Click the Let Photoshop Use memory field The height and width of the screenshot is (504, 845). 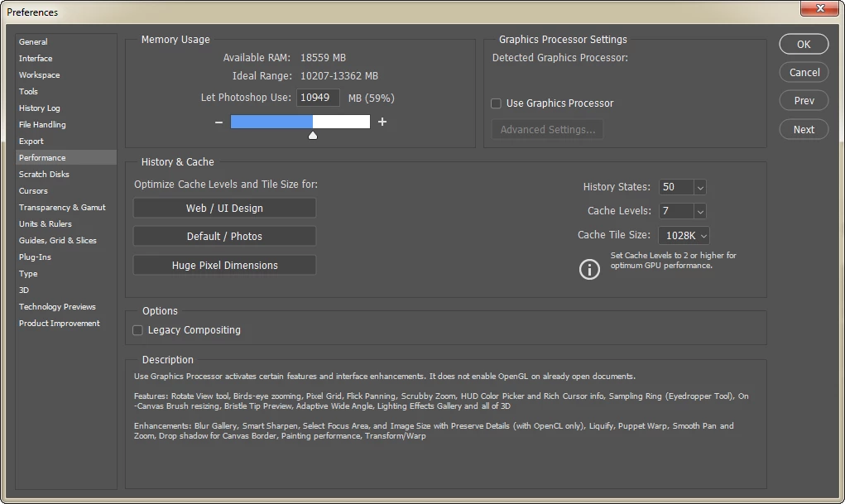click(318, 98)
